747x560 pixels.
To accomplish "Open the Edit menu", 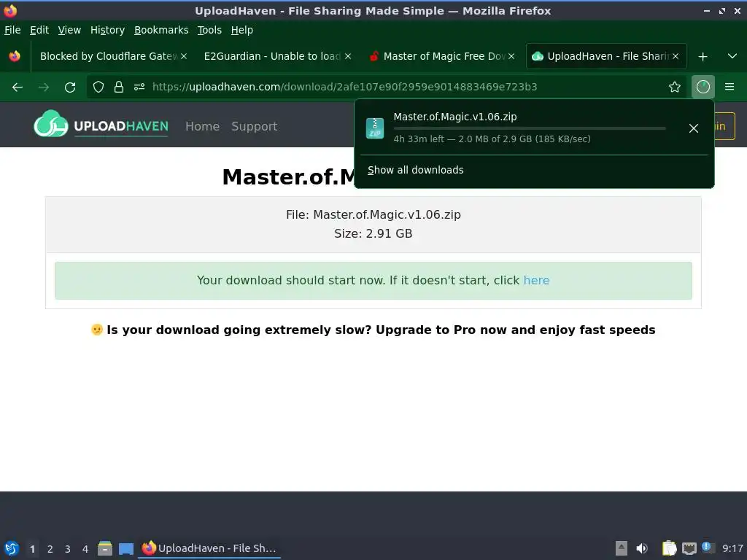I will click(39, 30).
